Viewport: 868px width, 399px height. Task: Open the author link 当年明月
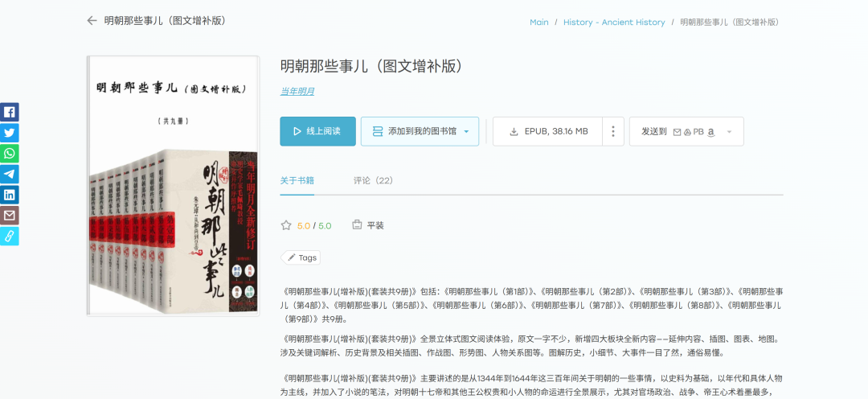297,91
